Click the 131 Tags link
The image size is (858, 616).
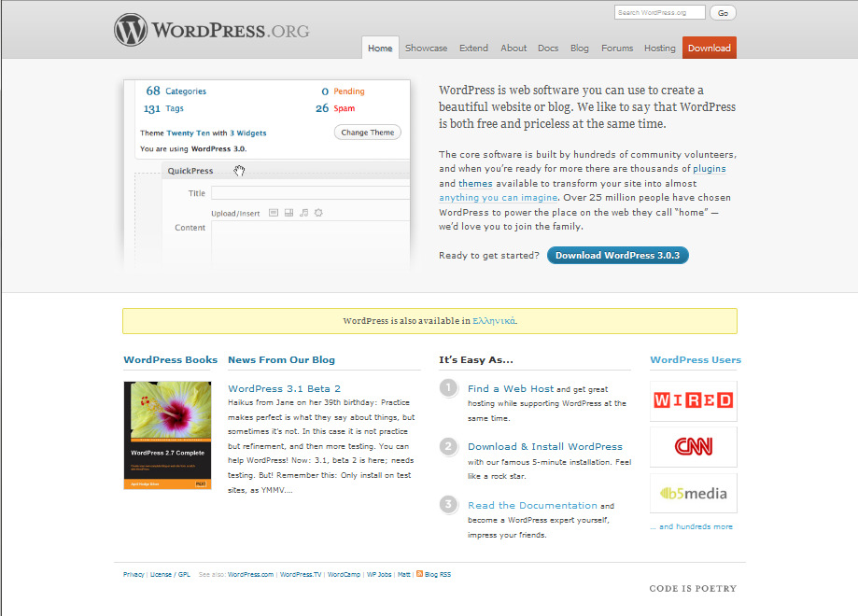pos(163,108)
